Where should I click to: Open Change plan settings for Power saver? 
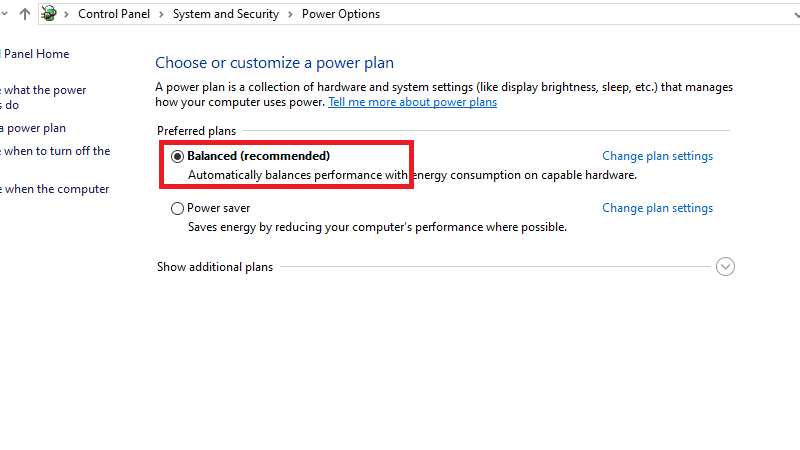tap(657, 208)
